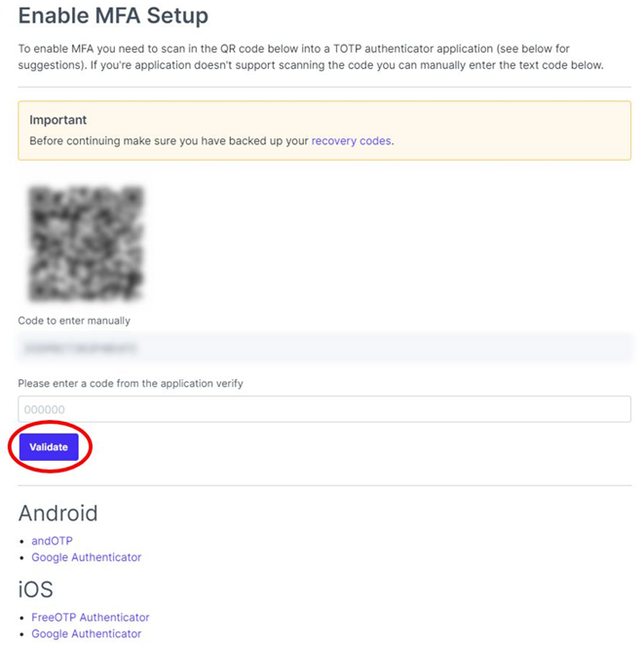
Task: Click the "Please enter a code" label
Action: [131, 383]
